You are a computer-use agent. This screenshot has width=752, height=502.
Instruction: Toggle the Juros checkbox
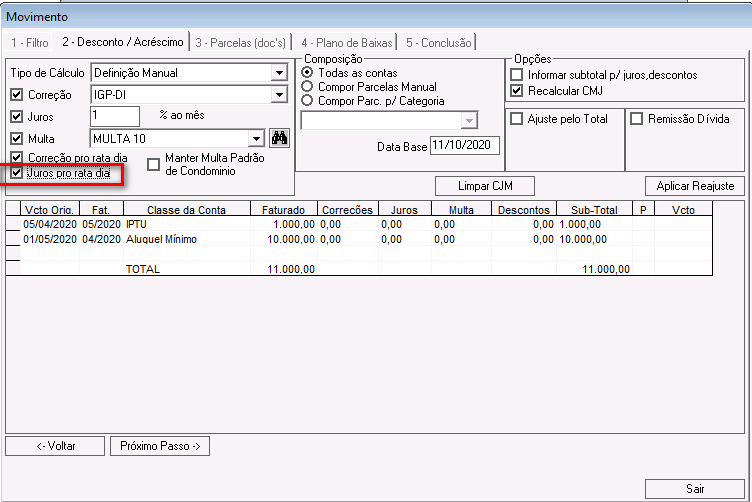17,117
